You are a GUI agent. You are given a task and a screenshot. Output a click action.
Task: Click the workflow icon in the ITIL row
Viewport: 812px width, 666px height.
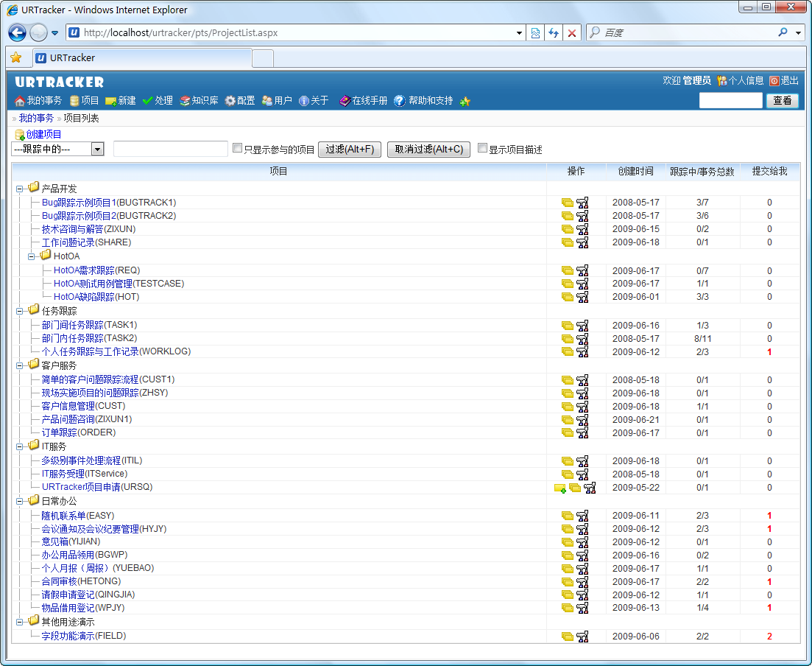click(582, 460)
